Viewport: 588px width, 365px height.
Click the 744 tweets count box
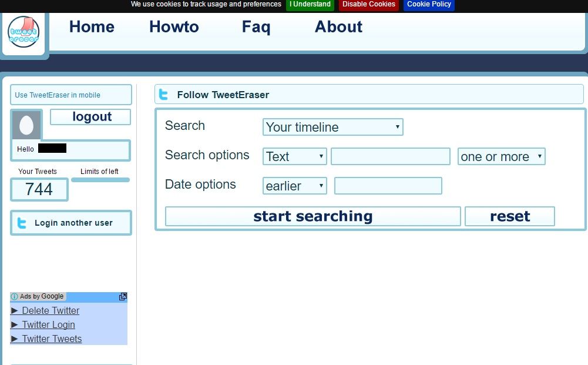[39, 189]
